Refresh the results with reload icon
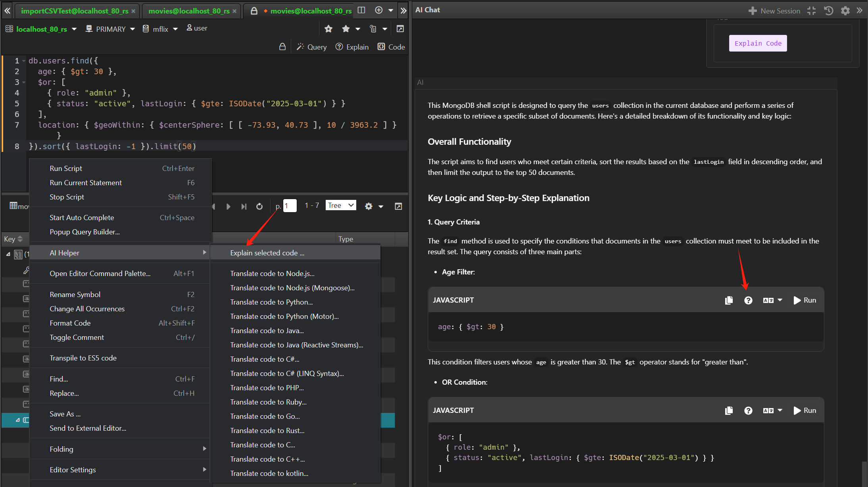 pos(259,206)
